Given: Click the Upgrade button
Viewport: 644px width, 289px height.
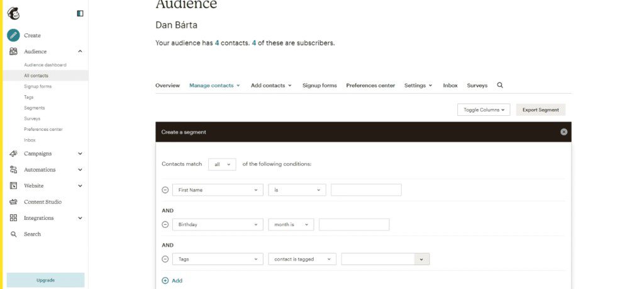Looking at the screenshot, I should (45, 280).
